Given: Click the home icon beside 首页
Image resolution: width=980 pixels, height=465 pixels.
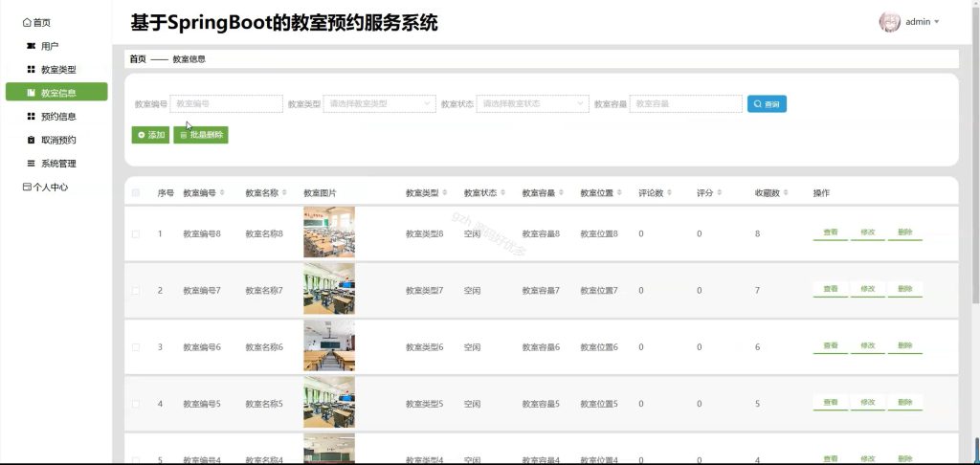Looking at the screenshot, I should tap(26, 23).
